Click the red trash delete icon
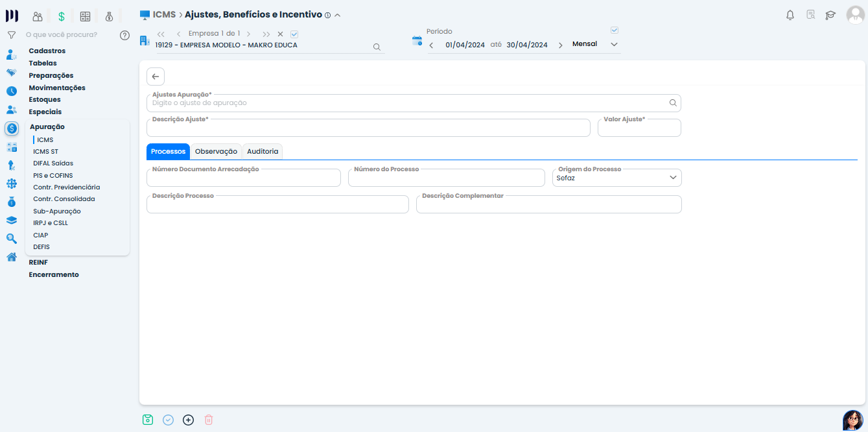The width and height of the screenshot is (868, 432). click(208, 420)
